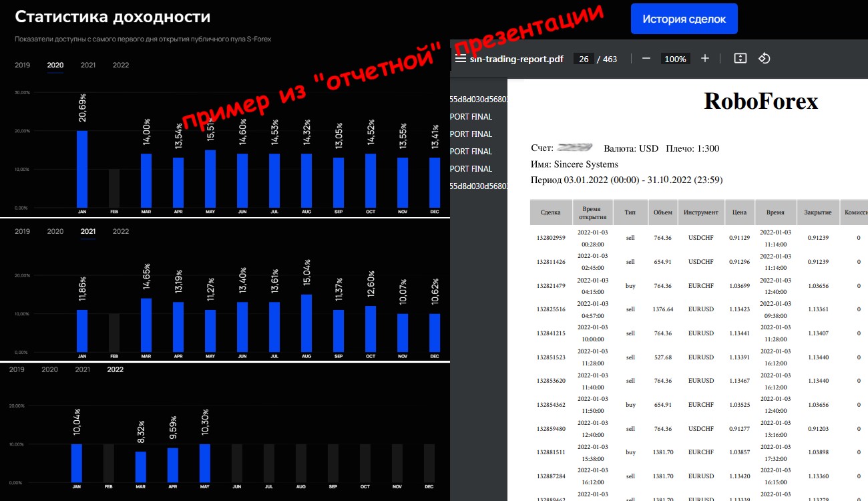Click the Объем column header
The image size is (868, 501).
(663, 212)
